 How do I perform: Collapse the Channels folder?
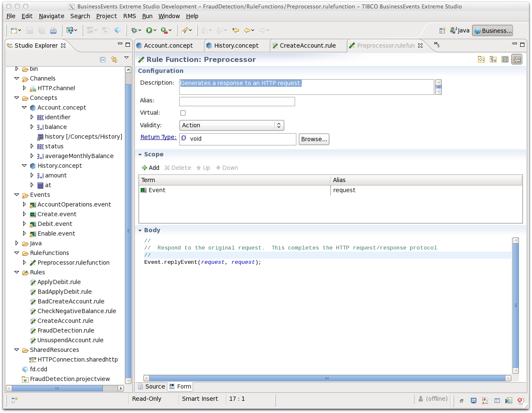tap(17, 78)
